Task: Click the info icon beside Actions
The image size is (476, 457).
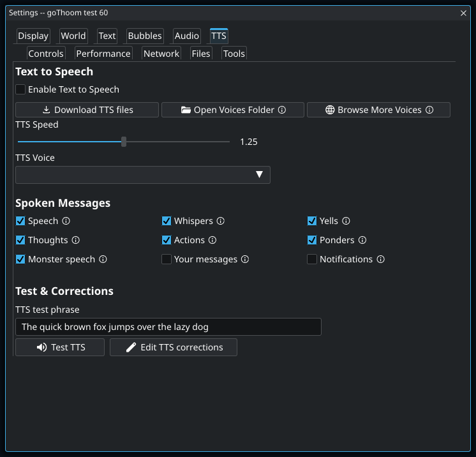Action: 212,240
